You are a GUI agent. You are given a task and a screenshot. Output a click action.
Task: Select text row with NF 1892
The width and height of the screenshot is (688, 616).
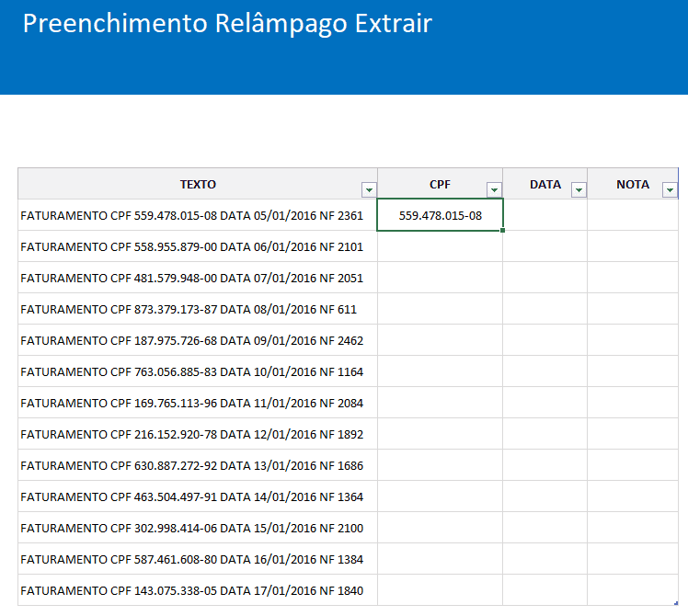[198, 433]
